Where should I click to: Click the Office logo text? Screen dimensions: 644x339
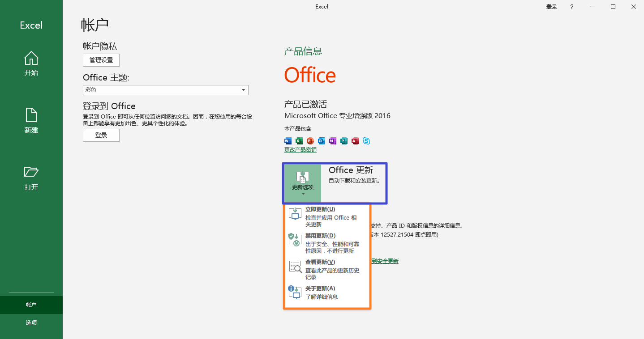310,75
